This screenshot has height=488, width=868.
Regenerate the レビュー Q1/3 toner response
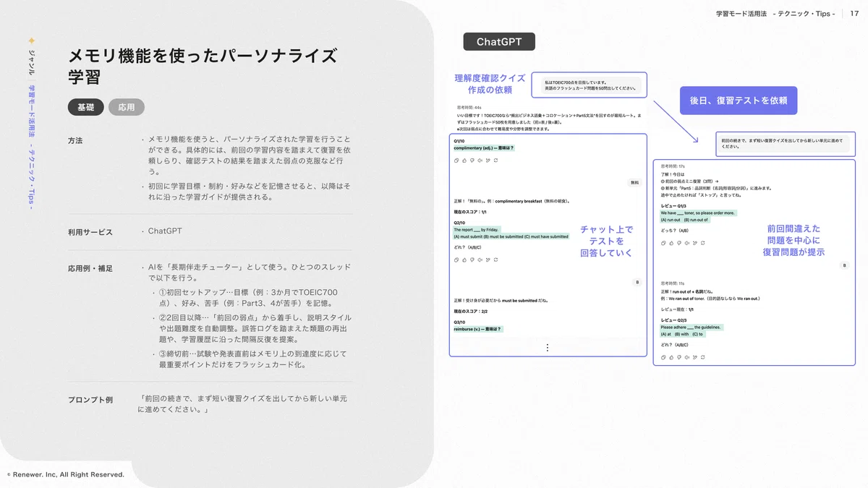(702, 243)
